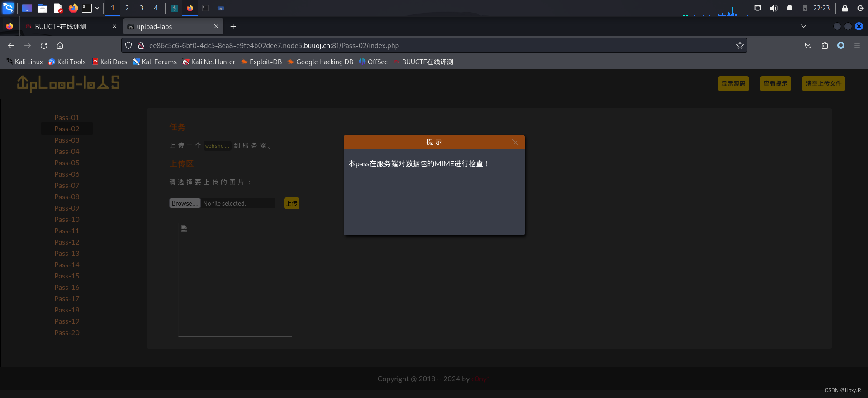
Task: Click the 显示源码 button
Action: [x=733, y=83]
